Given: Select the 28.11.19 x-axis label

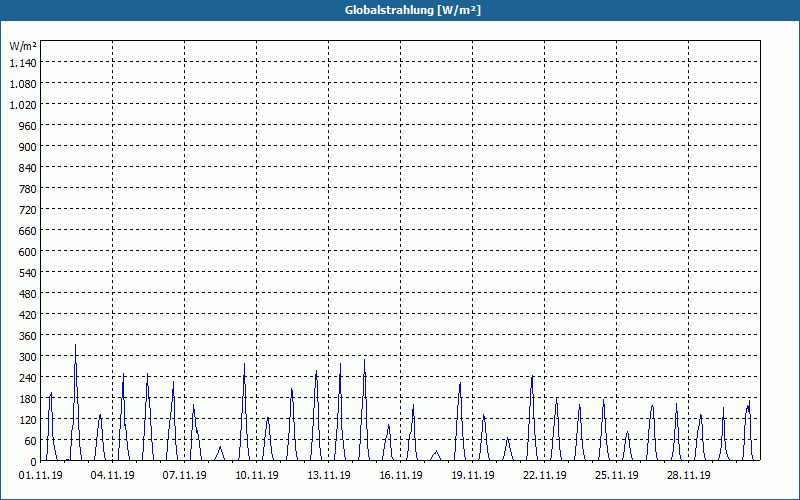Looking at the screenshot, I should pyautogui.click(x=688, y=476).
